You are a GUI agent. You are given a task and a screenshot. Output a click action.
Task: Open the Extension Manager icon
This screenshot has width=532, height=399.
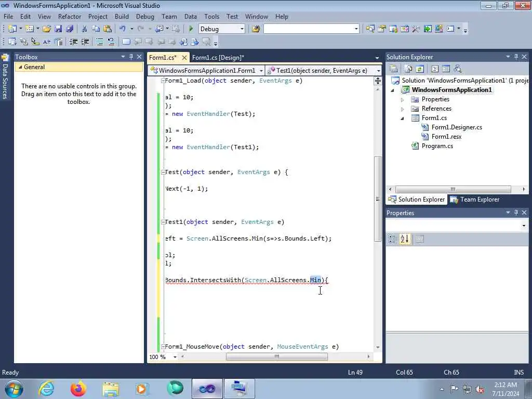[x=438, y=29]
